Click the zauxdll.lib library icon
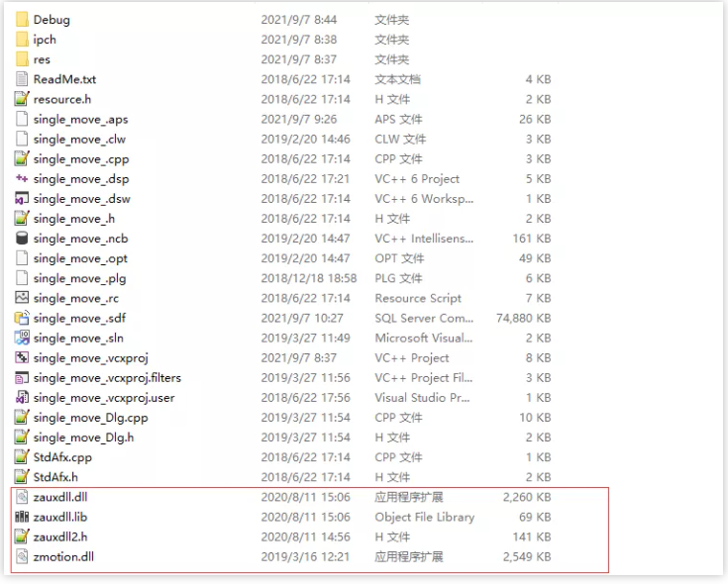 [22, 517]
